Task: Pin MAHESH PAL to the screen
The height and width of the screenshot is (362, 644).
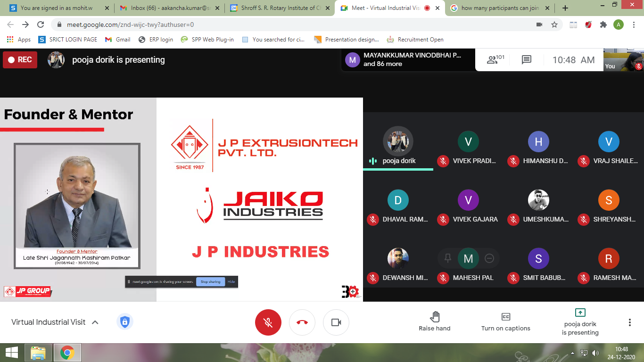Action: [448, 258]
